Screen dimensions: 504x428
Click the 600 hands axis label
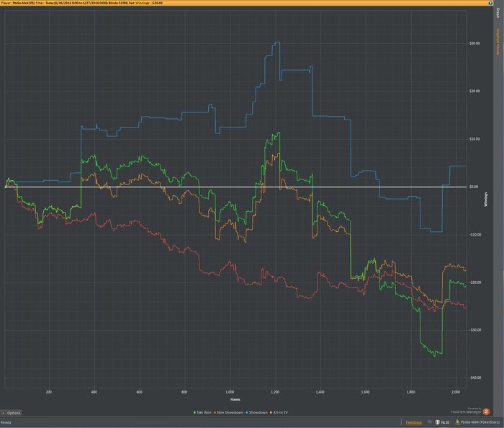(x=139, y=392)
